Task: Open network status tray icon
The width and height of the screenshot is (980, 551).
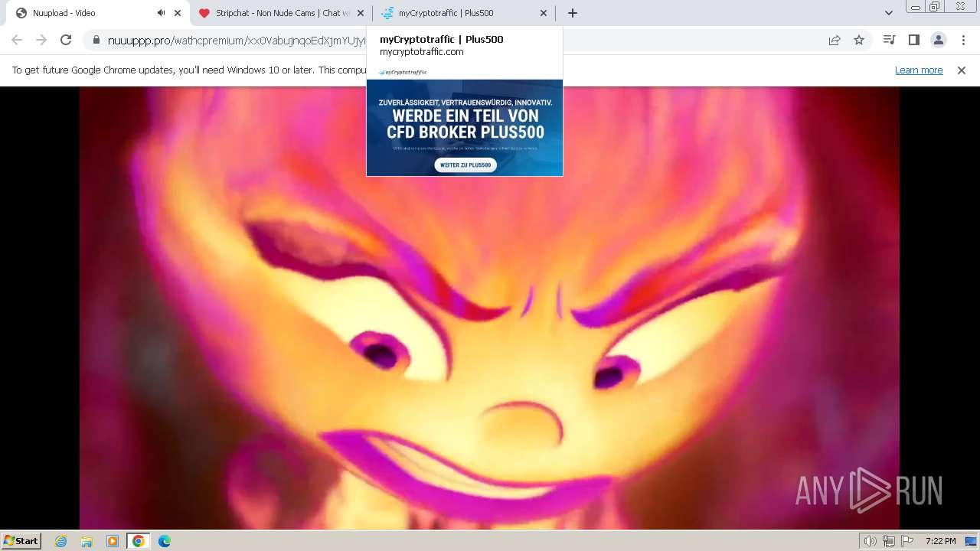Action: [889, 541]
